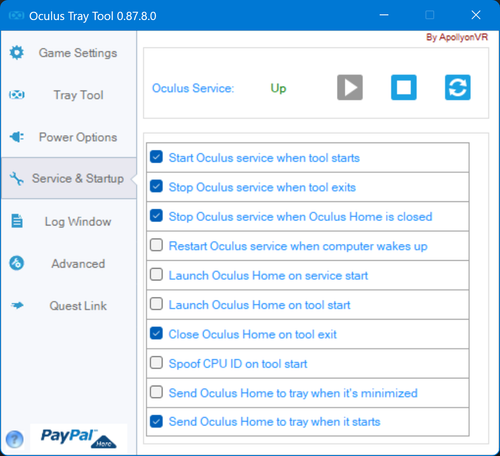
Task: Open the Game Settings tab
Action: click(x=69, y=53)
